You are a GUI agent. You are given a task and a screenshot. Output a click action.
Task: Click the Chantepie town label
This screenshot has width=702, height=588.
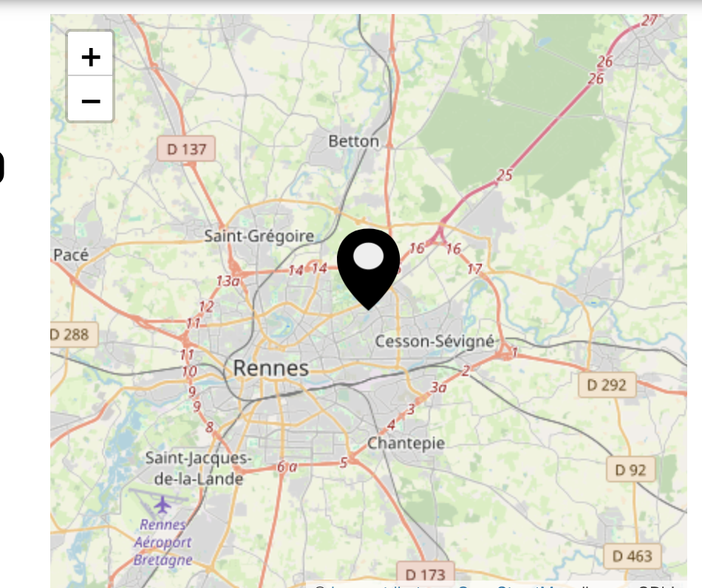pyautogui.click(x=406, y=443)
